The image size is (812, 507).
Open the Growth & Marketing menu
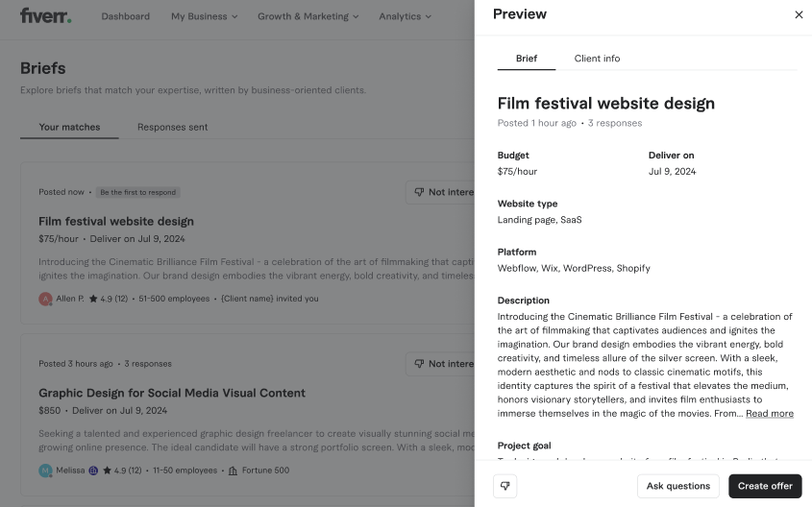pyautogui.click(x=308, y=16)
